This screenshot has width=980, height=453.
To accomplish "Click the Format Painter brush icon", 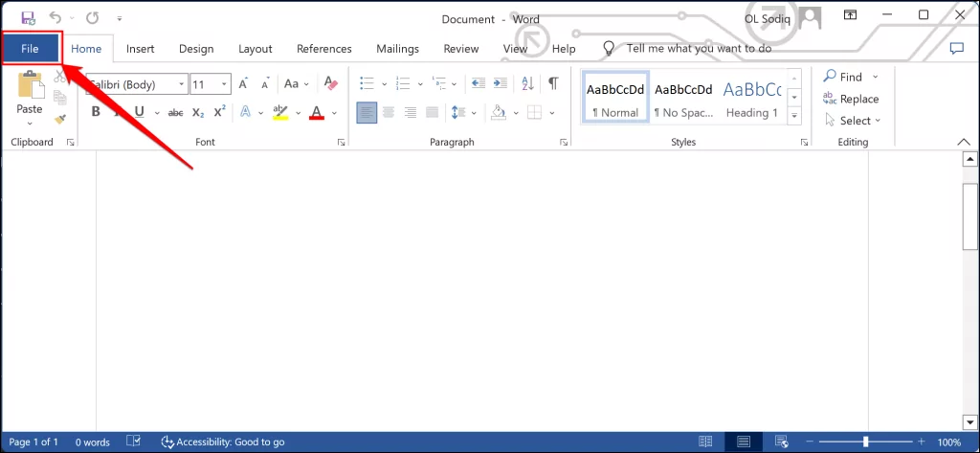I will click(x=60, y=120).
